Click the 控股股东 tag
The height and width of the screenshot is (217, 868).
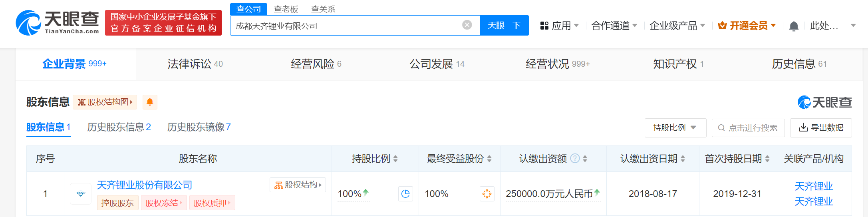117,203
